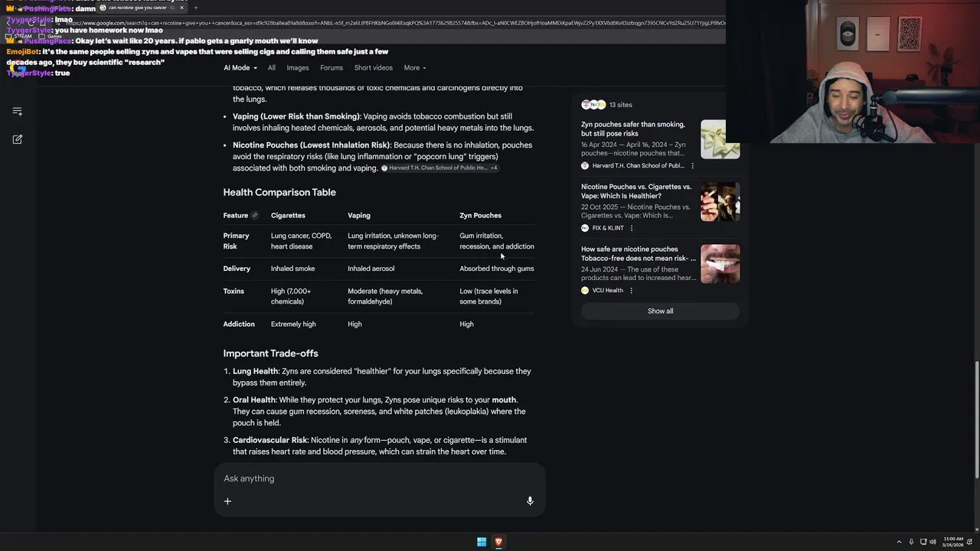
Task: Click the 'Inhaled smoke' table cell
Action: [x=292, y=269]
